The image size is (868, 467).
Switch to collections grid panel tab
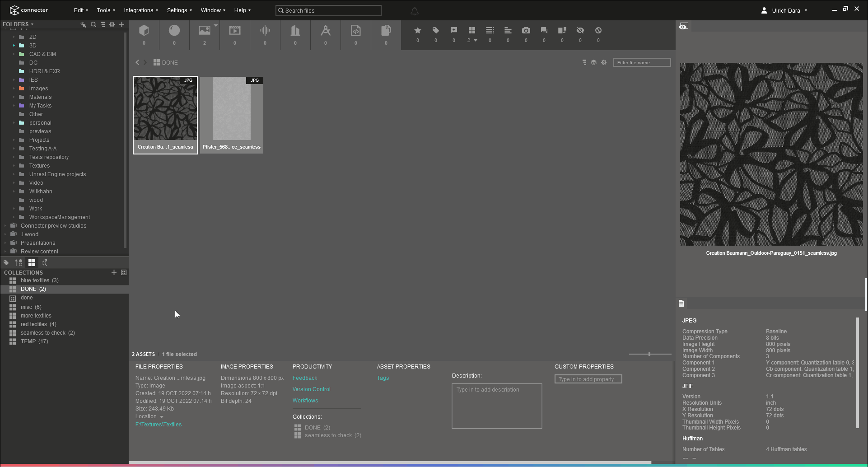point(32,262)
